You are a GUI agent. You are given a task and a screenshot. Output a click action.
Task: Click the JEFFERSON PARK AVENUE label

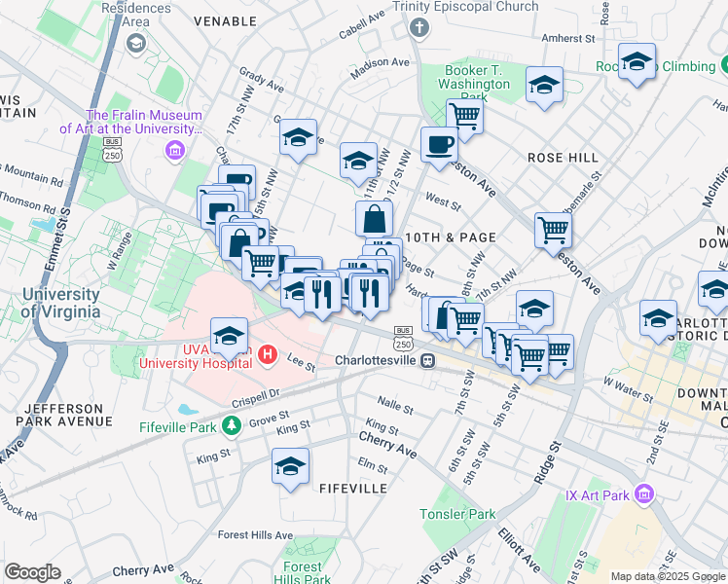coord(64,415)
